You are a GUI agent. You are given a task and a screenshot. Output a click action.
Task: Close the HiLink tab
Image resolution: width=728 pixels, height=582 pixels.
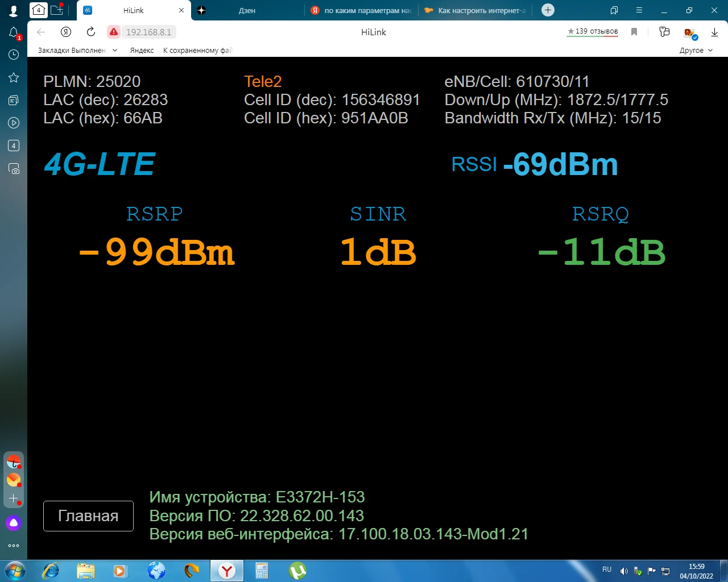click(181, 10)
